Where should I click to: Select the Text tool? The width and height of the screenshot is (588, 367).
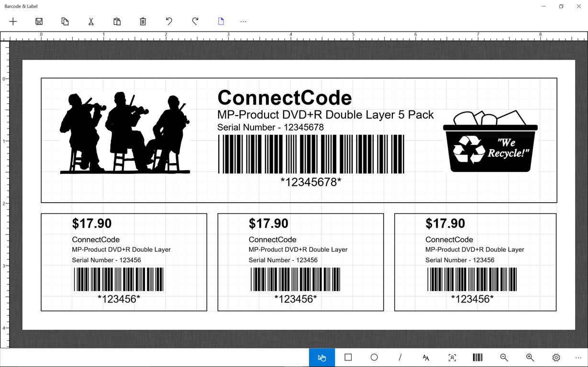pyautogui.click(x=426, y=357)
